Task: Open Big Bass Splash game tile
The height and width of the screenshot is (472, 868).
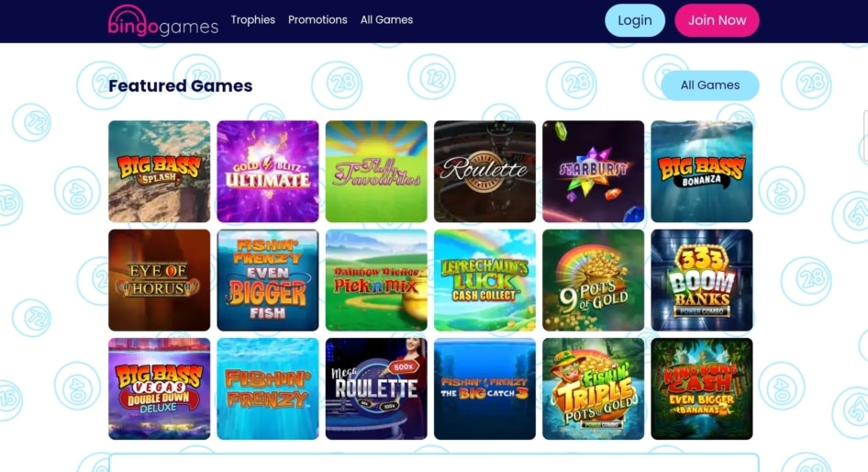Action: coord(160,171)
